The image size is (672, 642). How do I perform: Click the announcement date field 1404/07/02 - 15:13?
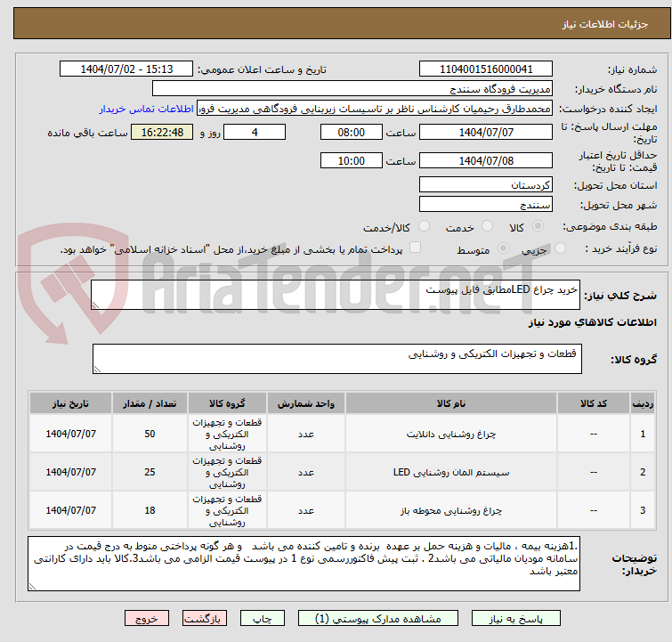126,69
